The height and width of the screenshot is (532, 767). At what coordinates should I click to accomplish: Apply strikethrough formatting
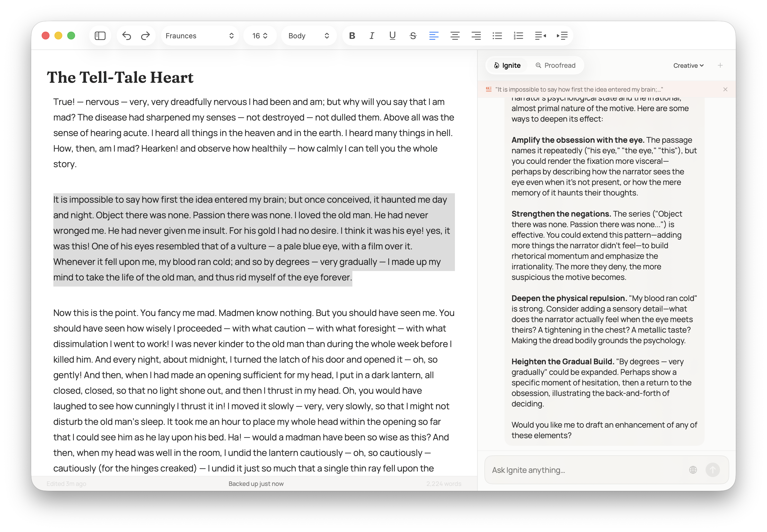coord(413,36)
